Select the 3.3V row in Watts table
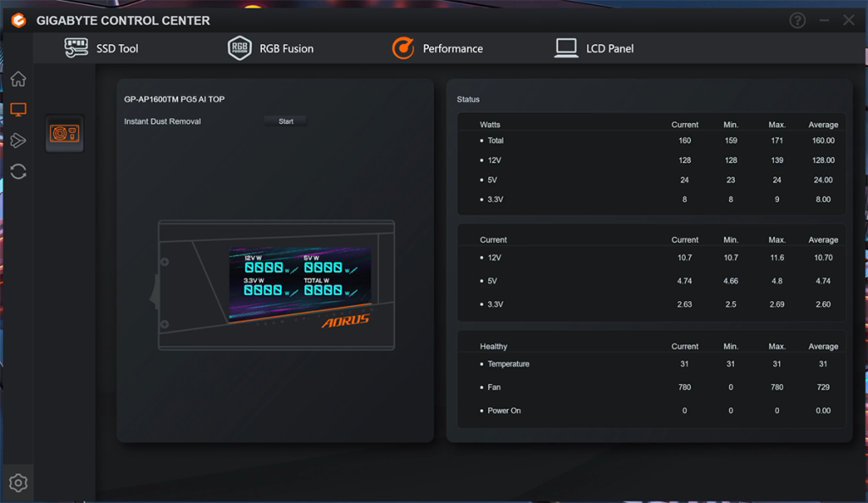Image resolution: width=868 pixels, height=503 pixels. (652, 199)
